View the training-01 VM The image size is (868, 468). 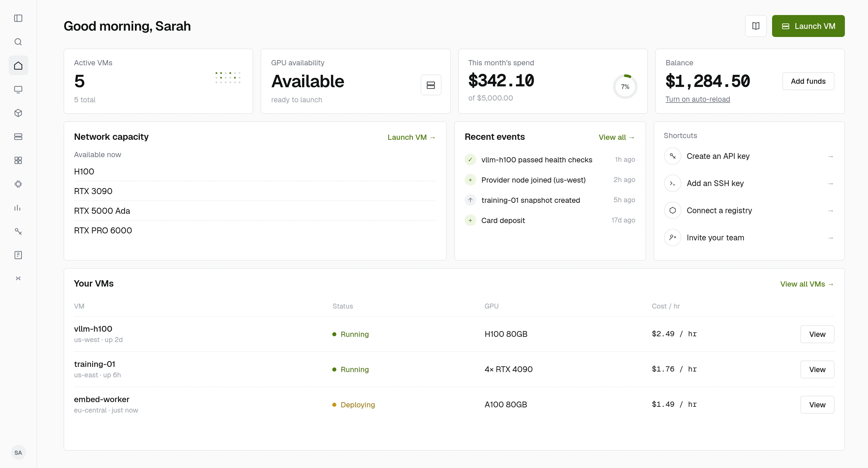(x=817, y=369)
